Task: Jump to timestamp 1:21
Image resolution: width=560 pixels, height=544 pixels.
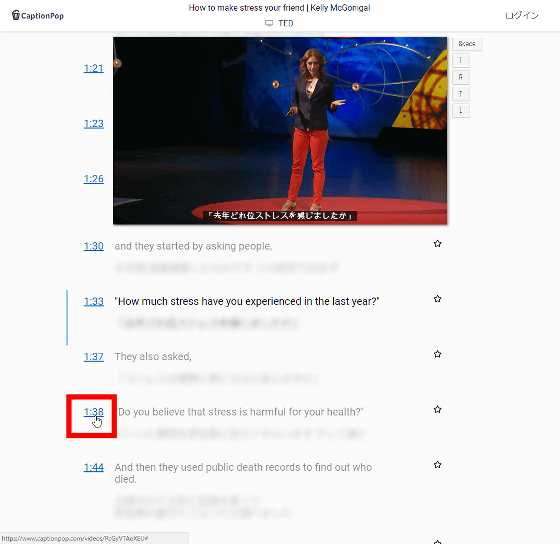Action: click(x=94, y=68)
